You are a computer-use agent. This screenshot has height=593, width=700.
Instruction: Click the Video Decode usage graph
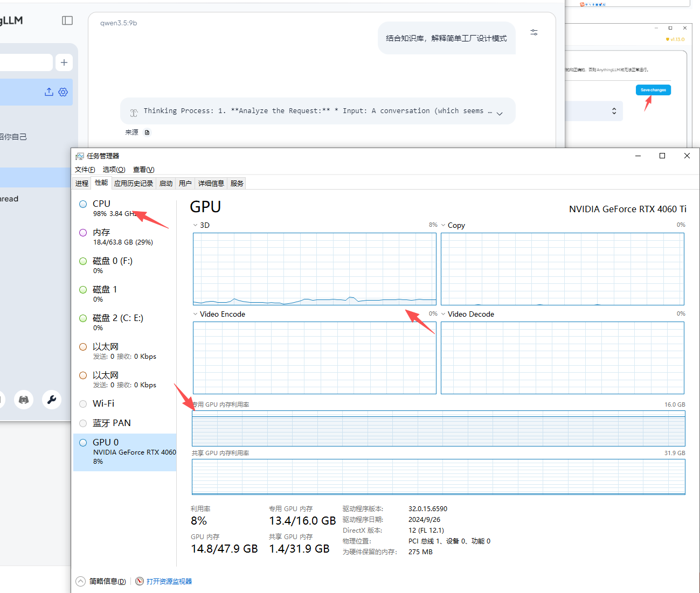point(563,358)
